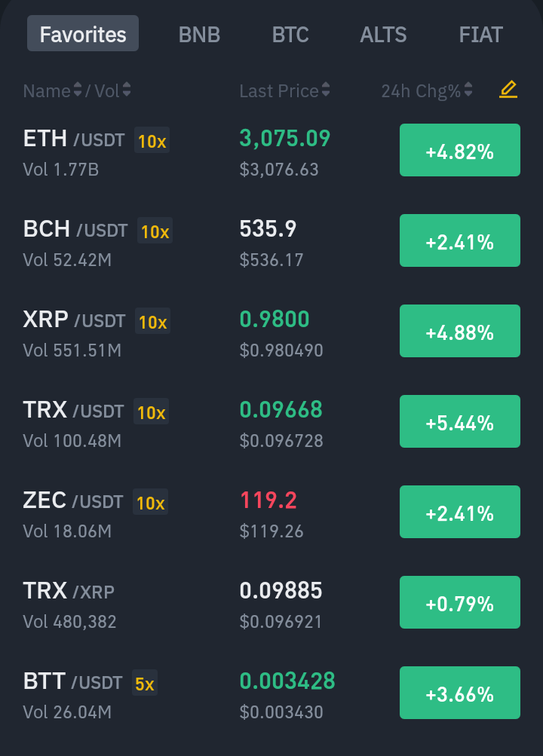Screen dimensions: 543x756
Task: Sort 24h Chg% with the arrow icon
Action: (x=468, y=90)
